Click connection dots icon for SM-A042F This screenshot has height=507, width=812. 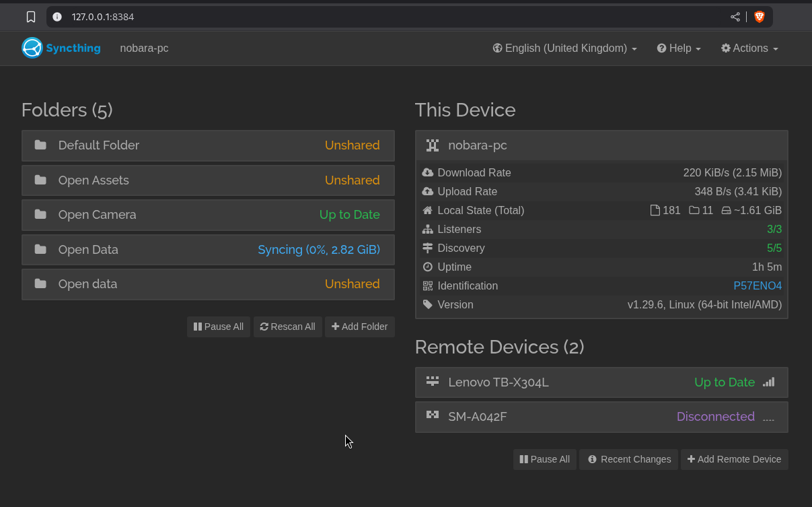(769, 419)
